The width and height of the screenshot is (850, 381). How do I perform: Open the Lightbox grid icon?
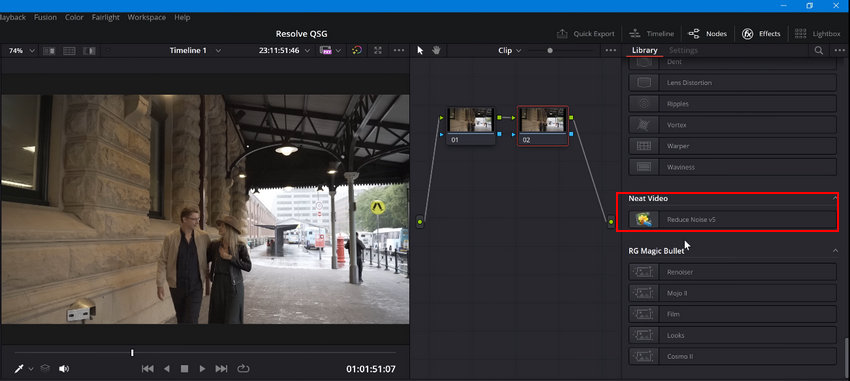(x=800, y=34)
